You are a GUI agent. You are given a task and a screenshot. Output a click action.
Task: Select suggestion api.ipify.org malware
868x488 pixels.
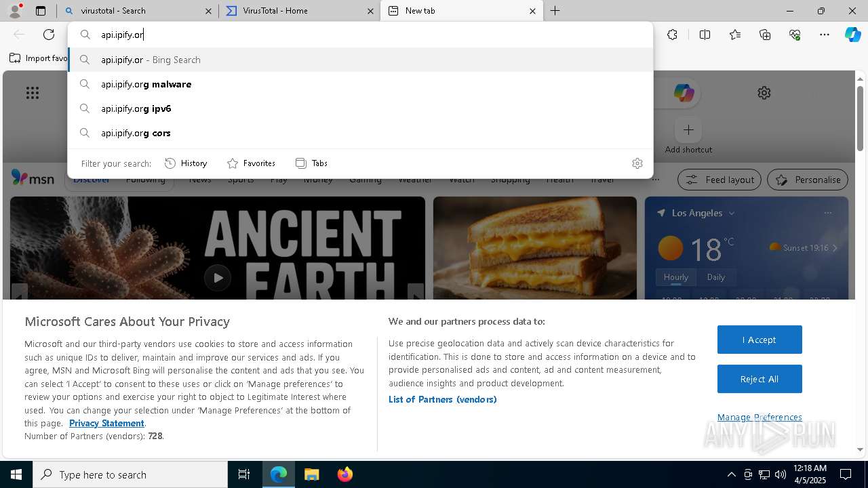pyautogui.click(x=360, y=84)
